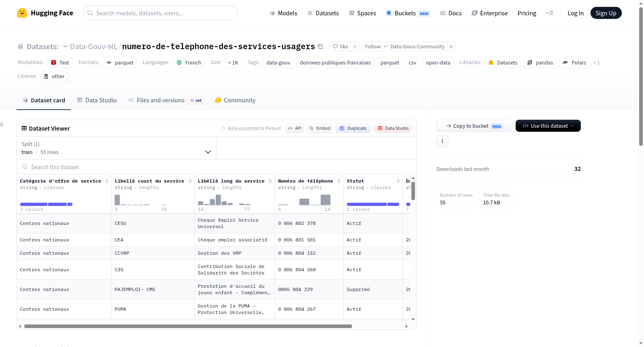Click the Auto-converted to Parquet link
Viewport: 644px width, 347px height.
click(254, 128)
